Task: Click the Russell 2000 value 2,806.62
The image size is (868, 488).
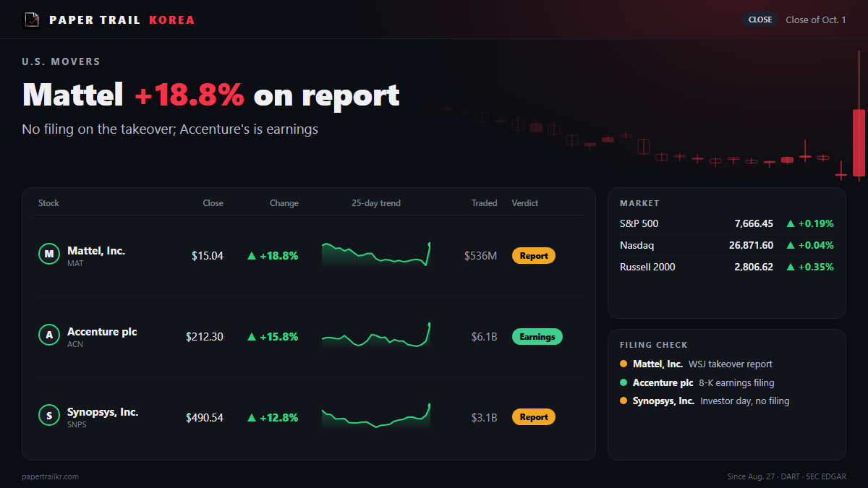Action: 754,267
